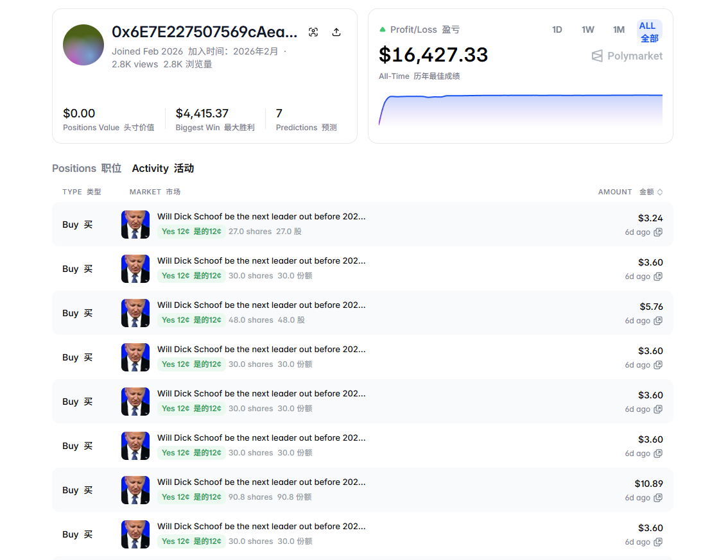
Task: Select the 1W profit time range
Action: point(587,30)
